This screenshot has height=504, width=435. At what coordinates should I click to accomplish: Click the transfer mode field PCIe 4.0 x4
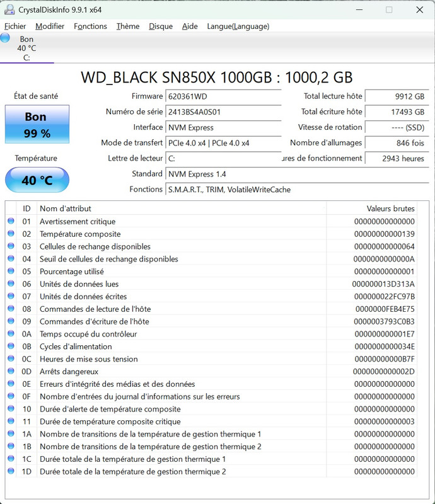click(223, 143)
